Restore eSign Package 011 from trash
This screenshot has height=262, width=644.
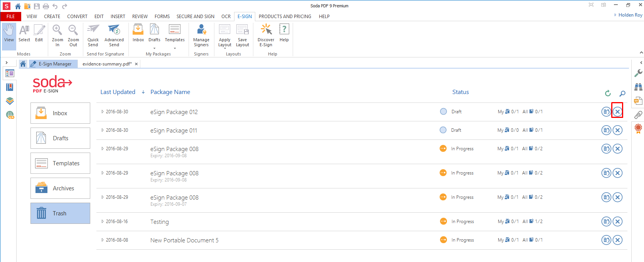(606, 130)
